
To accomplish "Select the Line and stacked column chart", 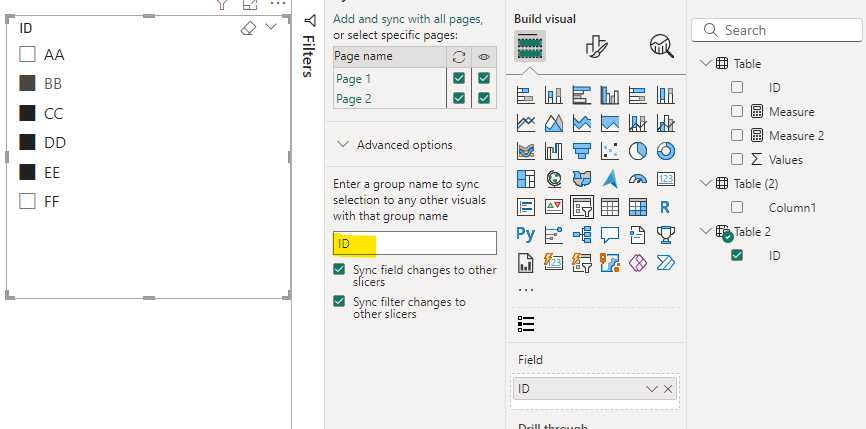I will click(x=637, y=123).
